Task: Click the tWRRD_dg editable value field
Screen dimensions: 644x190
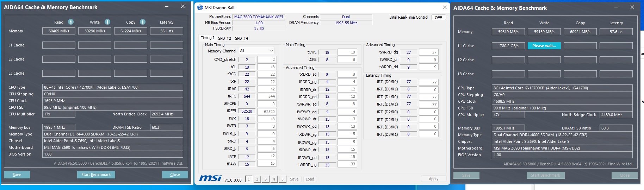Action: (x=429, y=52)
